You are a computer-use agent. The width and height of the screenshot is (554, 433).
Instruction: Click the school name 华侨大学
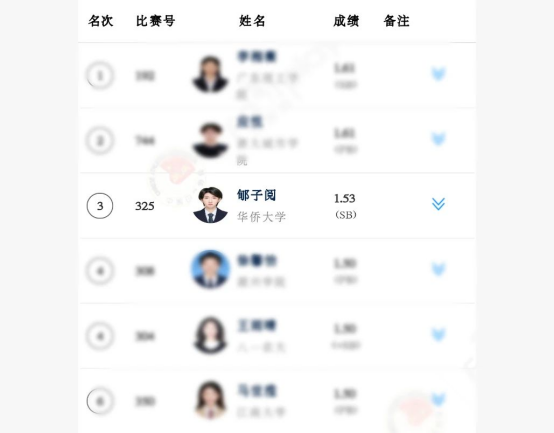261,217
